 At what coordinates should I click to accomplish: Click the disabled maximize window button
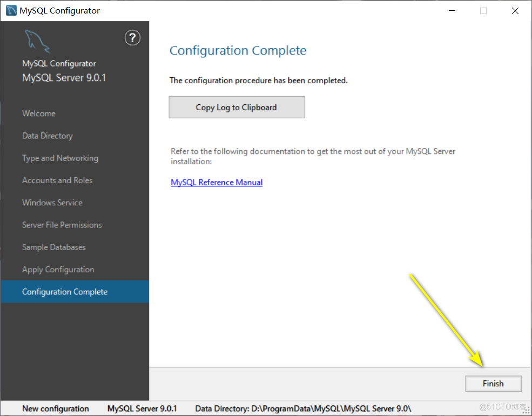(x=483, y=11)
